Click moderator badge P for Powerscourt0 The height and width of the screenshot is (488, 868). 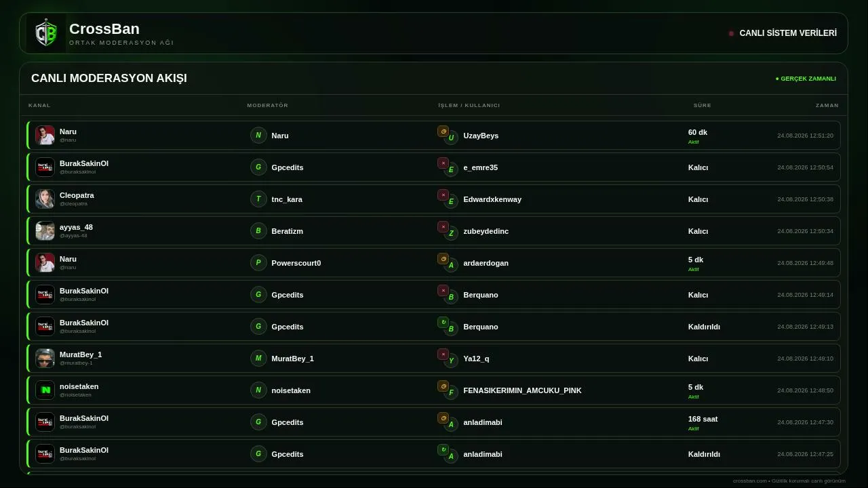tap(258, 262)
